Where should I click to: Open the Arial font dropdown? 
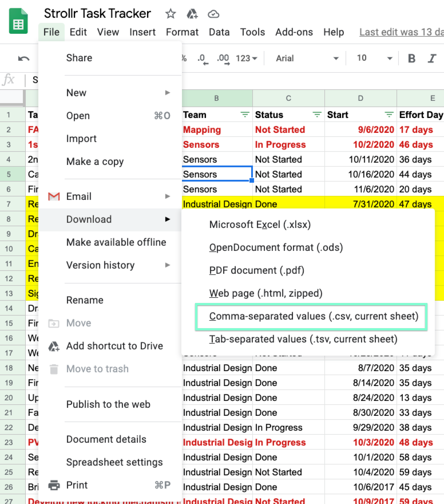coord(304,58)
